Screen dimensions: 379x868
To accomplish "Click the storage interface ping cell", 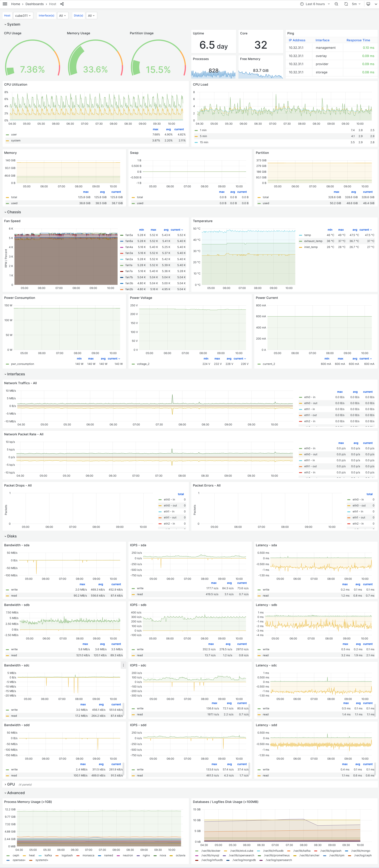I will [321, 72].
